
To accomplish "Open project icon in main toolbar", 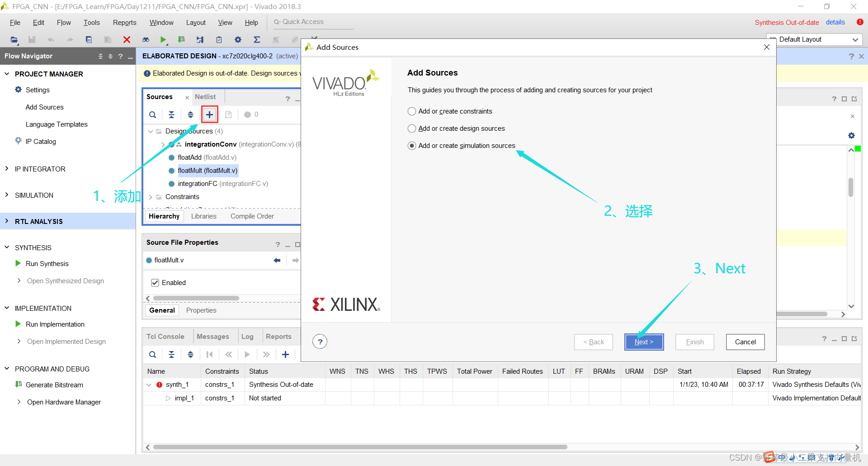I will tap(14, 40).
